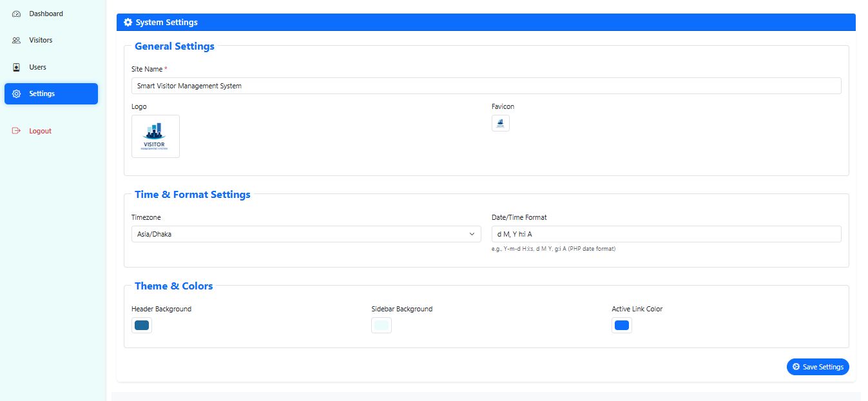Click the Site Name label
This screenshot has height=401, width=868.
click(149, 69)
